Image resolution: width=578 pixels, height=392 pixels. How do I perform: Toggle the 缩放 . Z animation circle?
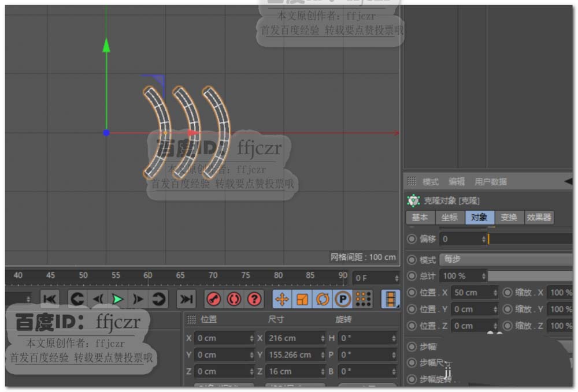point(507,326)
